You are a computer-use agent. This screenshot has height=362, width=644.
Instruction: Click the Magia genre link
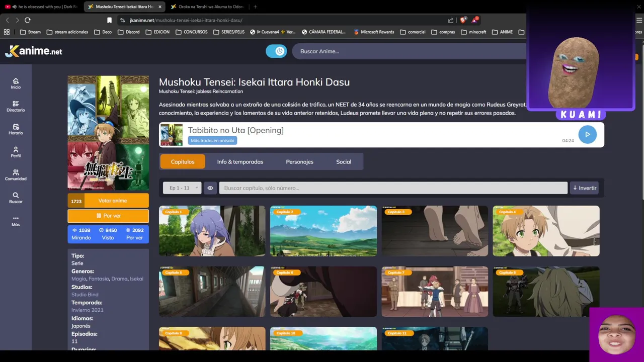pos(78,279)
